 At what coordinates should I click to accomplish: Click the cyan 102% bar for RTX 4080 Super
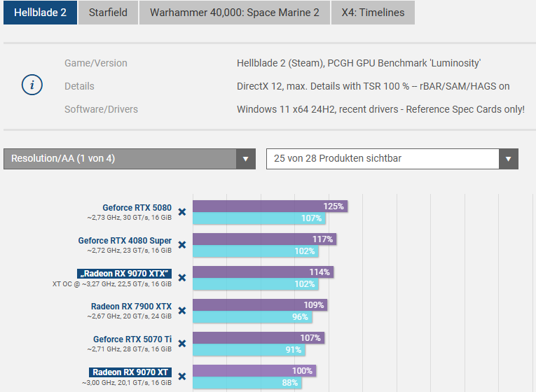click(256, 251)
